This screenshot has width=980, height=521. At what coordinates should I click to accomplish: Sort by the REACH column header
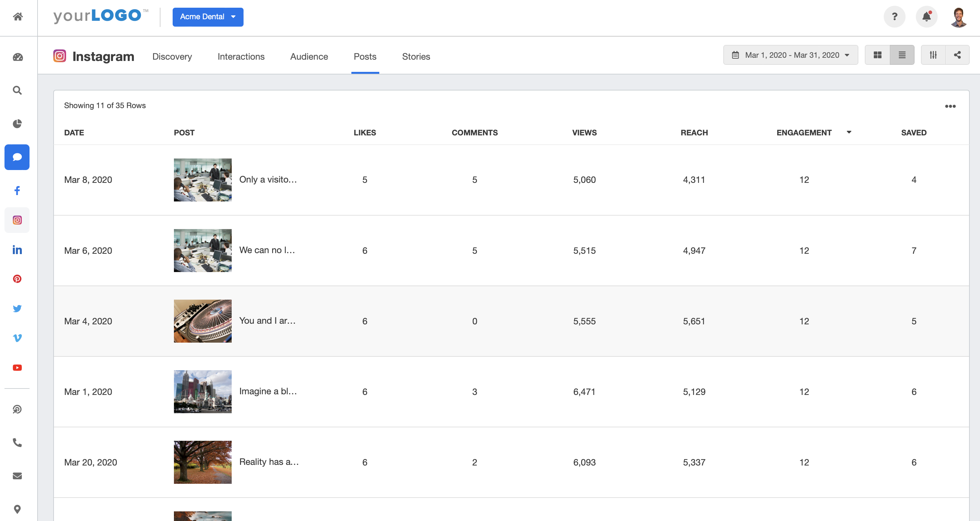click(694, 133)
